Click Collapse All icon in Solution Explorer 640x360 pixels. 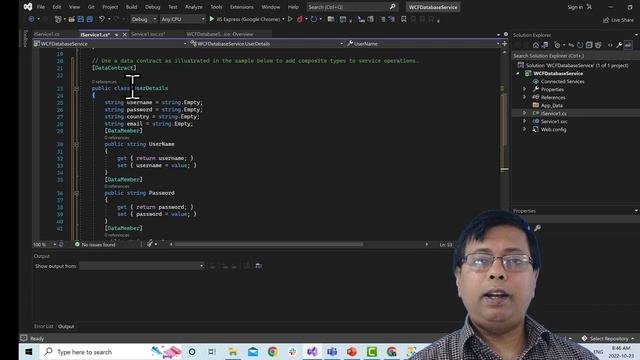pyautogui.click(x=589, y=45)
